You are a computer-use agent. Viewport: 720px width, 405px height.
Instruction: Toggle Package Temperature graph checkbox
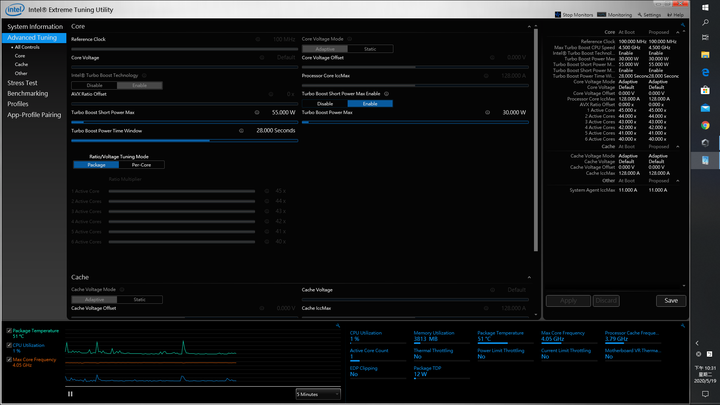point(9,331)
